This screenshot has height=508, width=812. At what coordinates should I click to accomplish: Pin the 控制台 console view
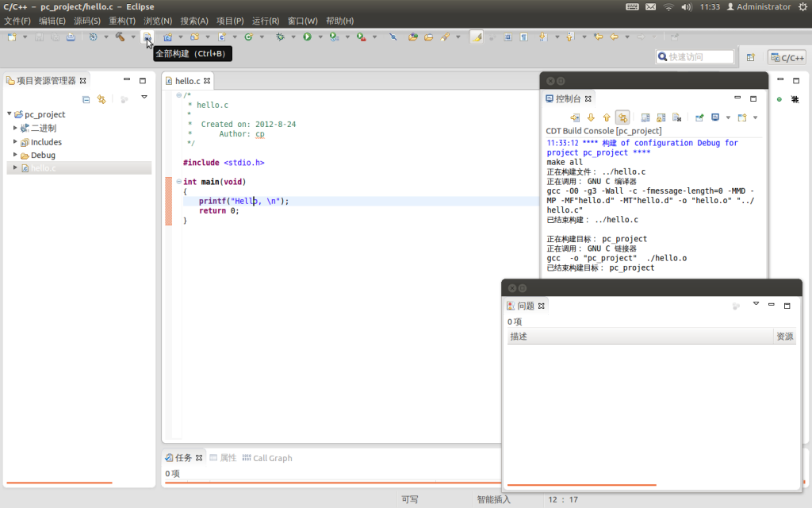[699, 117]
